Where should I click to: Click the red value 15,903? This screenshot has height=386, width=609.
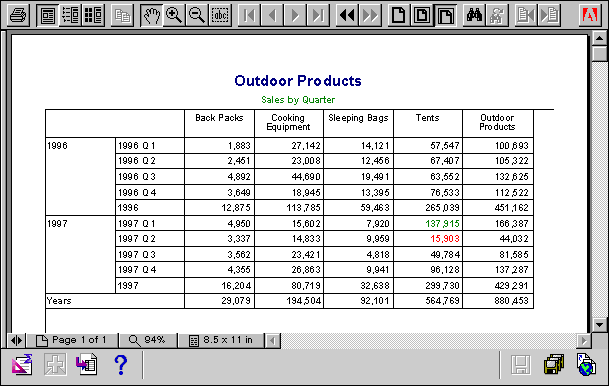[445, 239]
